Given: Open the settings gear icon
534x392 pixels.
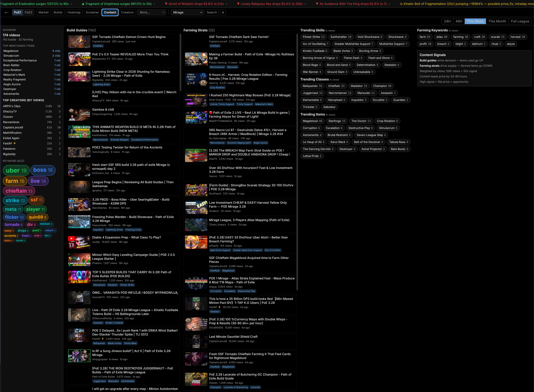Looking at the screenshot, I should click(223, 13).
